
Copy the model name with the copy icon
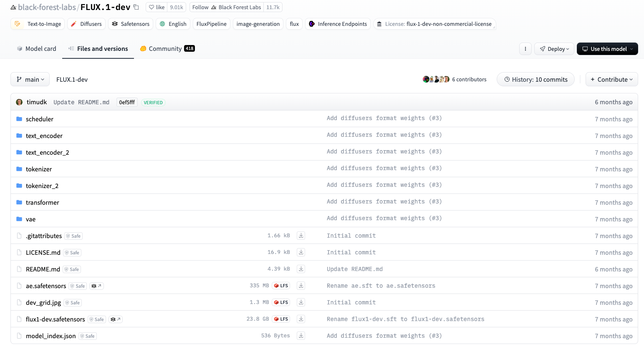point(136,7)
